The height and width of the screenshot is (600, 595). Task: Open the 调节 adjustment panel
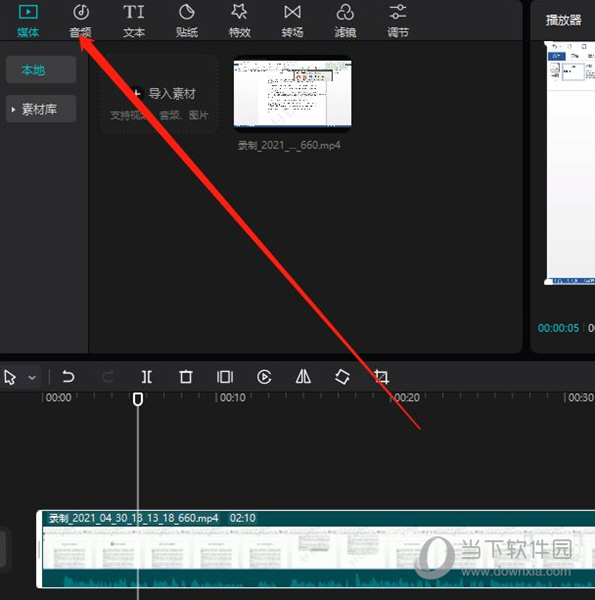(x=398, y=21)
